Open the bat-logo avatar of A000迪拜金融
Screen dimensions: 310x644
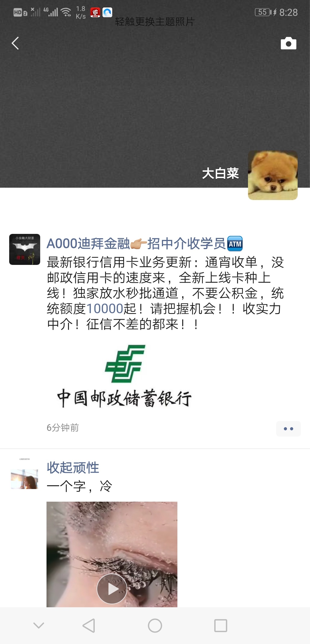25,249
